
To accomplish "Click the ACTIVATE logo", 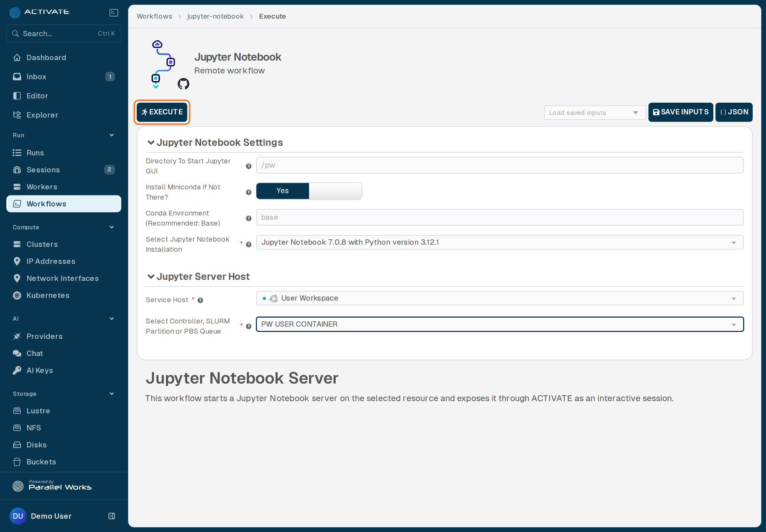I will tap(39, 12).
